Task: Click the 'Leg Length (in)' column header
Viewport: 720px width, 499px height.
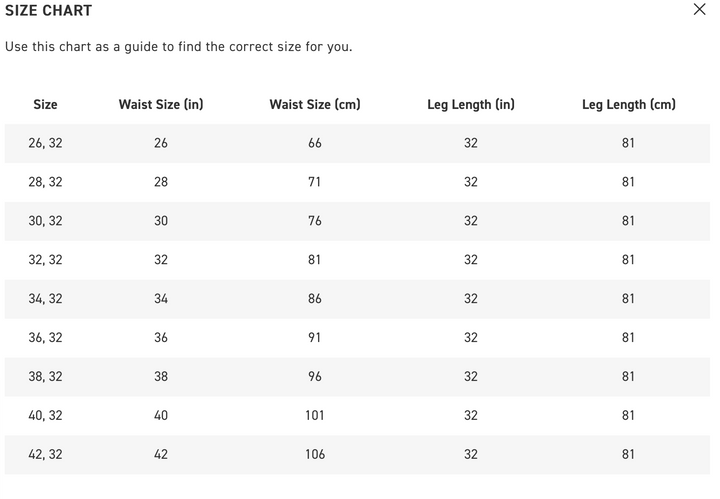Action: (471, 104)
